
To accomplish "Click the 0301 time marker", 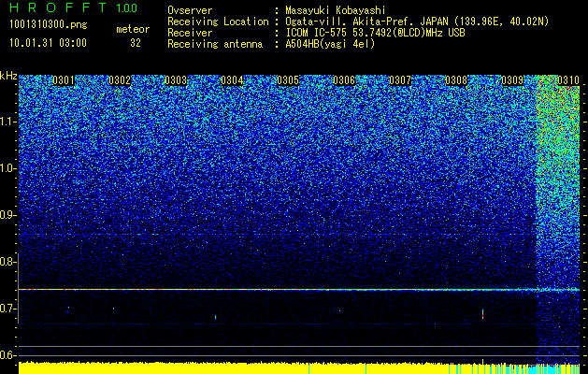I will pyautogui.click(x=64, y=80).
